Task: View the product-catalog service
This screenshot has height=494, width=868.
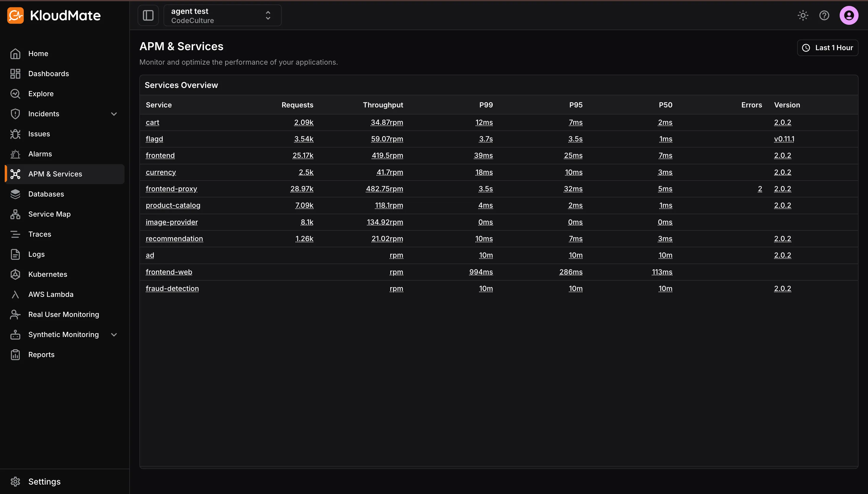Action: pyautogui.click(x=173, y=206)
